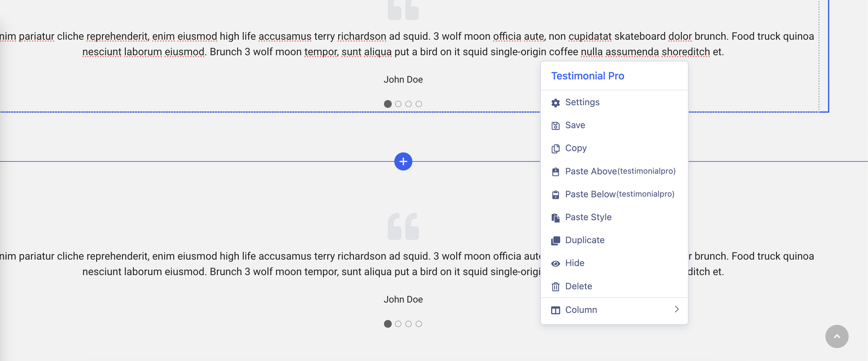Image resolution: width=868 pixels, height=361 pixels.
Task: Select second slider dot in top testimonial
Action: click(398, 104)
